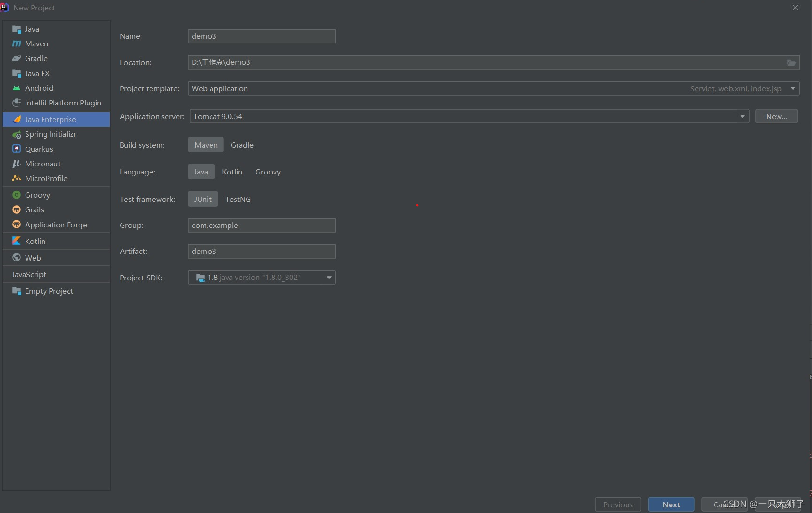The width and height of the screenshot is (812, 513).
Task: Select the Spring Initializr icon
Action: 17,134
